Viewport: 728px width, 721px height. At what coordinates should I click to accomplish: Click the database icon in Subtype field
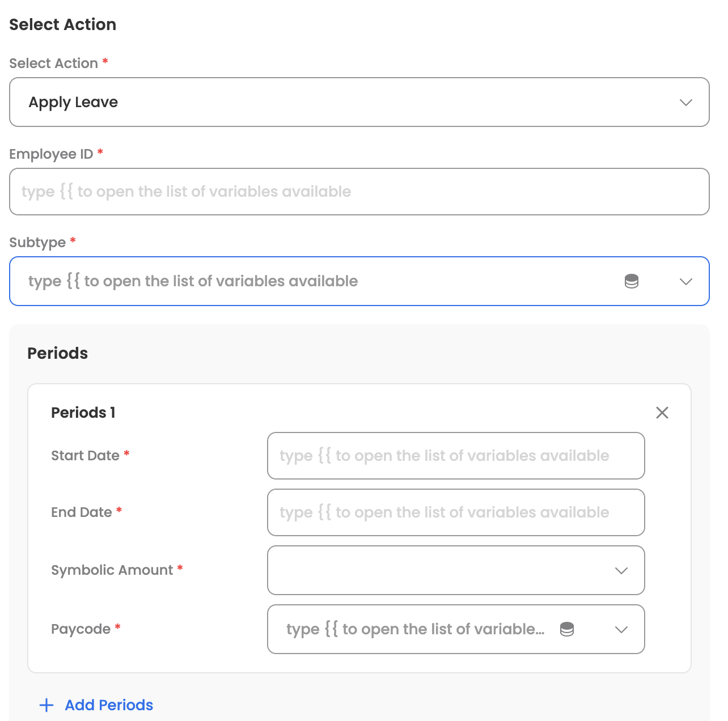[632, 281]
